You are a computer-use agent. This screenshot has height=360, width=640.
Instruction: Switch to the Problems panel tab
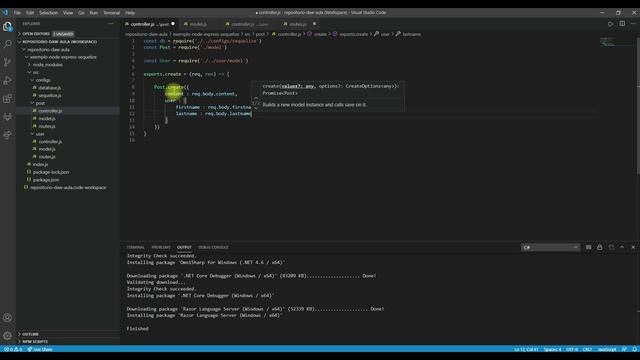point(161,247)
